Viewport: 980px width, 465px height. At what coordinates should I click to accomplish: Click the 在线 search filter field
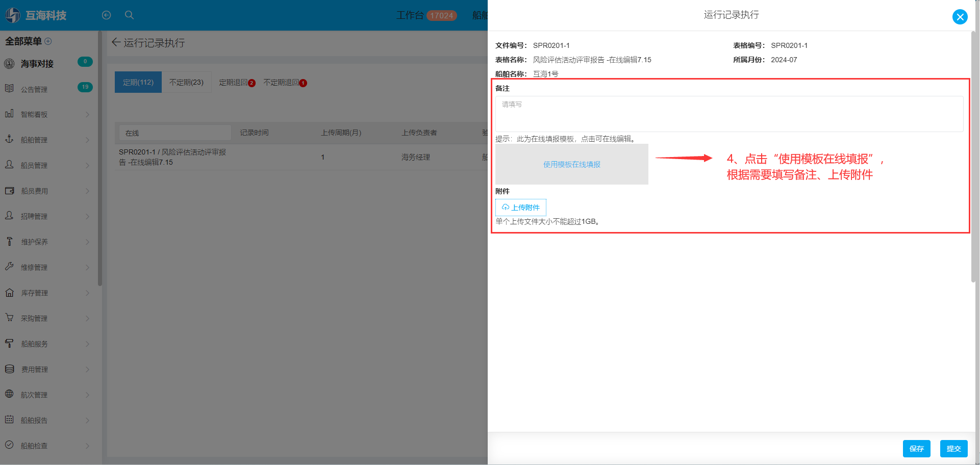tap(175, 133)
